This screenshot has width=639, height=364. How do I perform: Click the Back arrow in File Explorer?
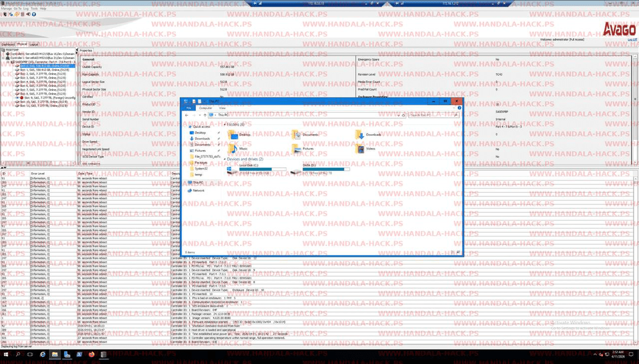click(x=186, y=115)
